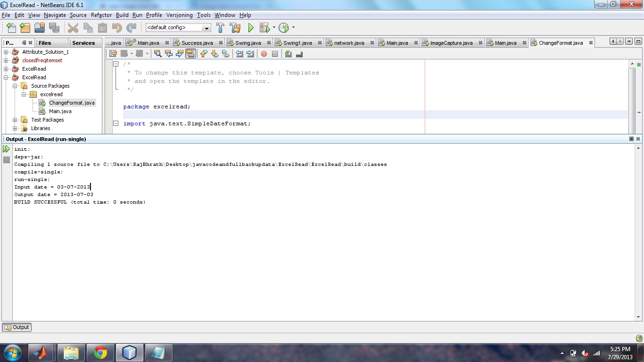The image size is (644, 362).
Task: Open the Services panel tab
Action: pos(83,43)
